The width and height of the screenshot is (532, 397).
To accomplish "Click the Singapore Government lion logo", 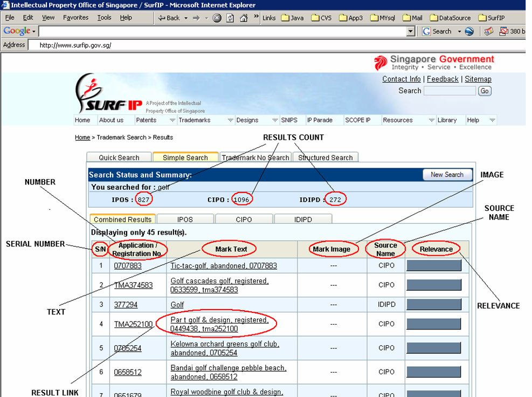I will tap(381, 63).
